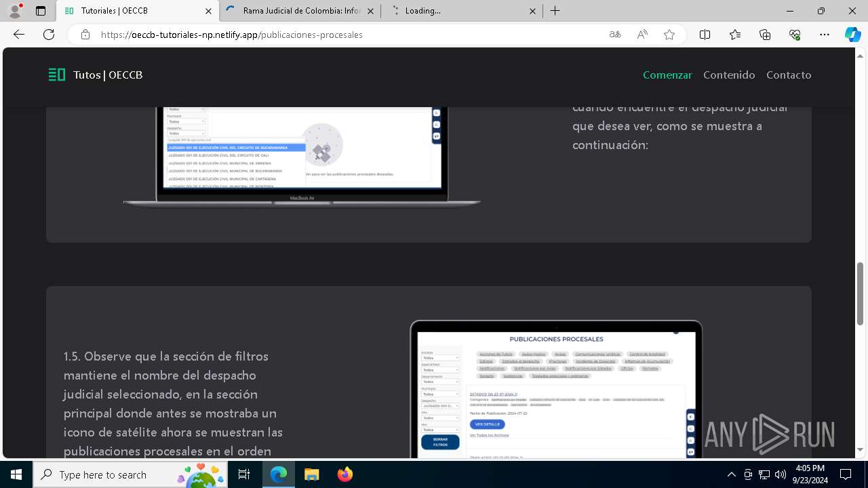Open the browser profile icon
The height and width of the screenshot is (488, 868).
[x=15, y=11]
